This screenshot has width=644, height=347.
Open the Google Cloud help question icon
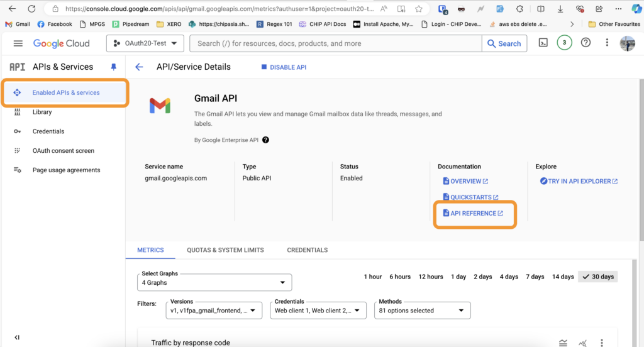(586, 43)
